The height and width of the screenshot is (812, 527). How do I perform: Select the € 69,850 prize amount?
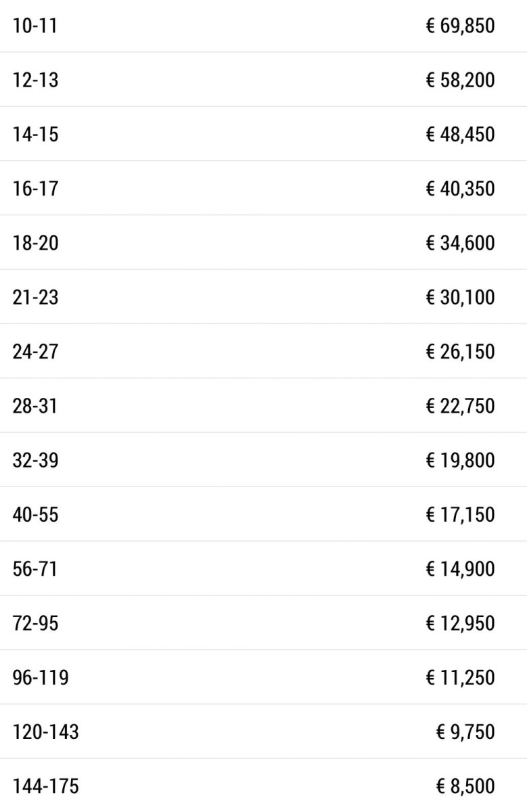click(460, 26)
